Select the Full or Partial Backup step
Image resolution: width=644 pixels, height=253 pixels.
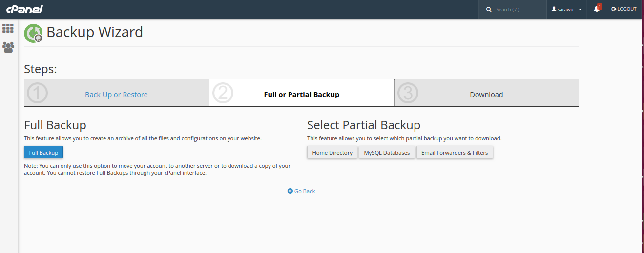(301, 95)
